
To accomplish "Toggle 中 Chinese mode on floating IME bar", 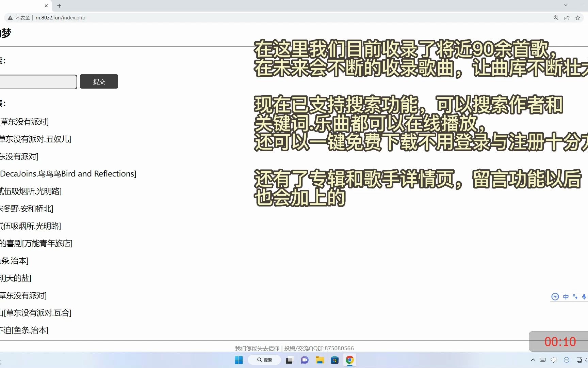I will 566,297.
